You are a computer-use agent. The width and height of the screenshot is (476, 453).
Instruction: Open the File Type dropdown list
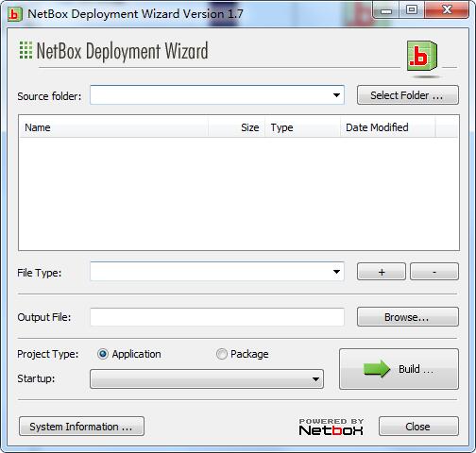tap(336, 272)
